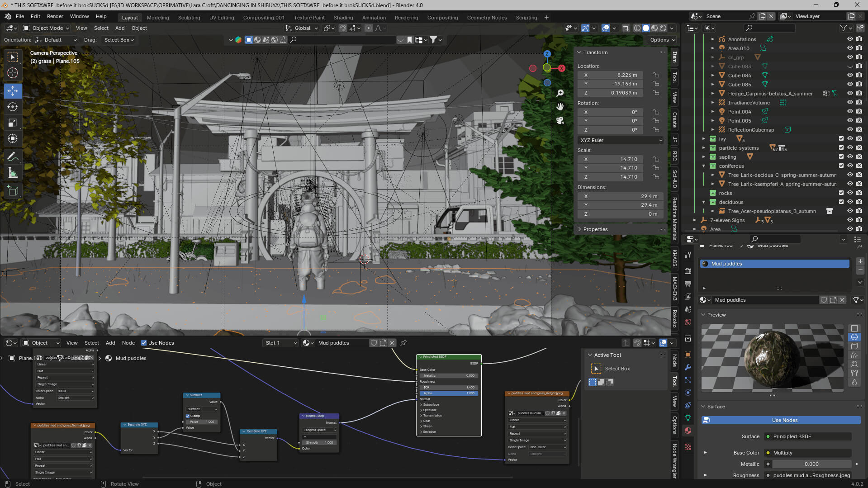Select the 3D Cursor tool
Screen dimensions: 868x488
[x=13, y=73]
